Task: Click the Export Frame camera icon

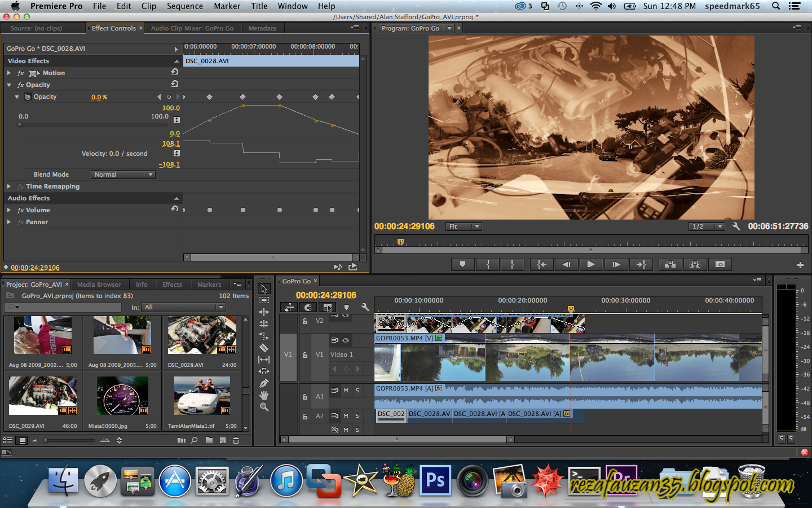Action: [720, 264]
